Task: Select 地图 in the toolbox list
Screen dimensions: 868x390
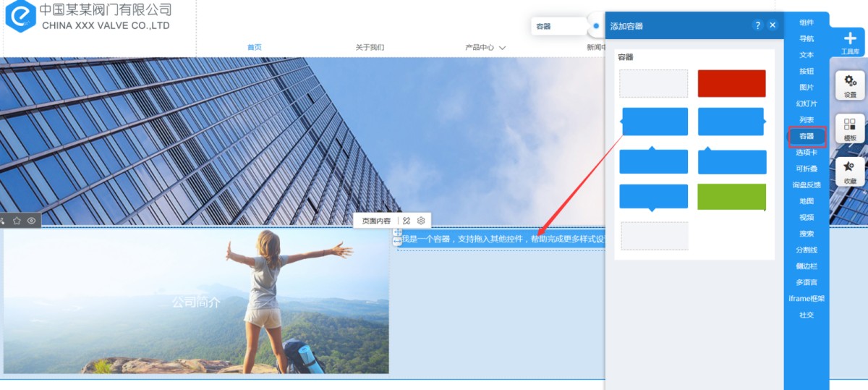Action: (x=807, y=201)
